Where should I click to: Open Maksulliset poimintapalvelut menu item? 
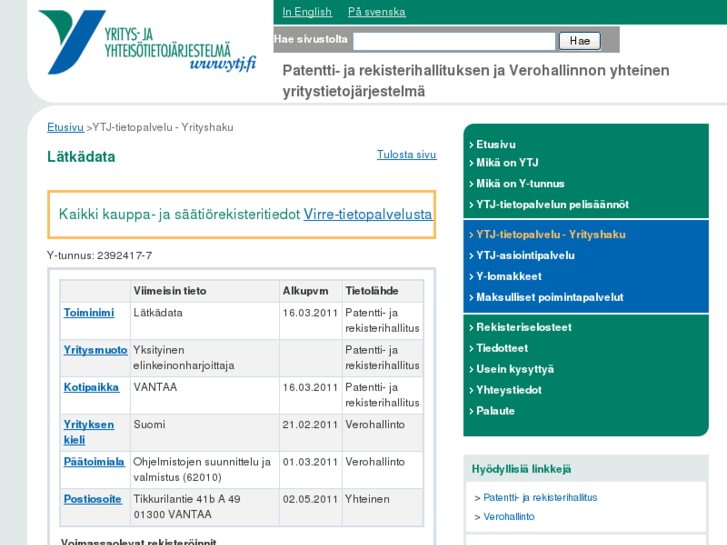tap(550, 297)
